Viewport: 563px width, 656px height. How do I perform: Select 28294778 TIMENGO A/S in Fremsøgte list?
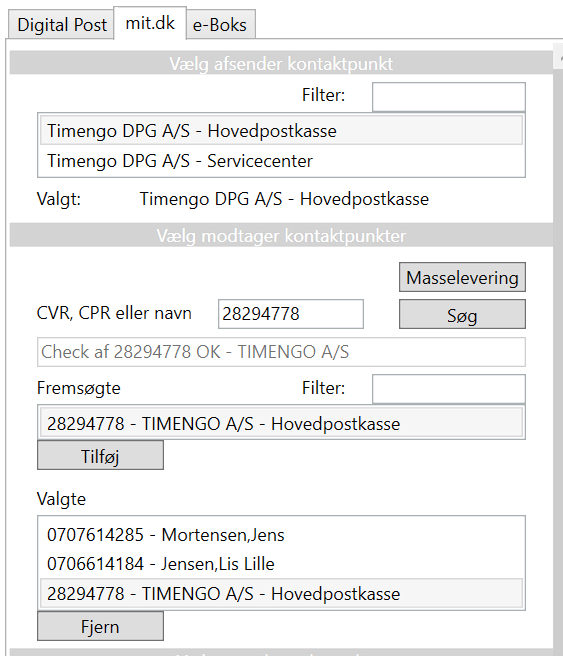point(281,423)
